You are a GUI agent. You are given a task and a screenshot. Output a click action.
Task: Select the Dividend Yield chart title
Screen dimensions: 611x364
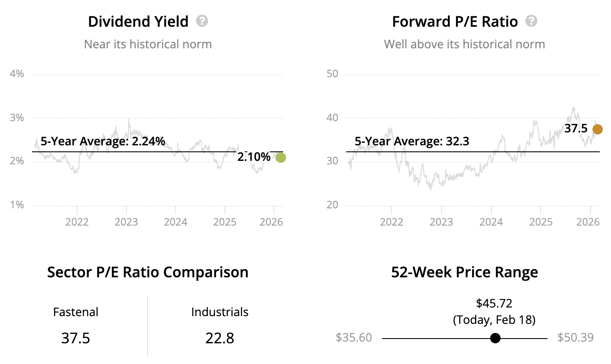pyautogui.click(x=138, y=22)
